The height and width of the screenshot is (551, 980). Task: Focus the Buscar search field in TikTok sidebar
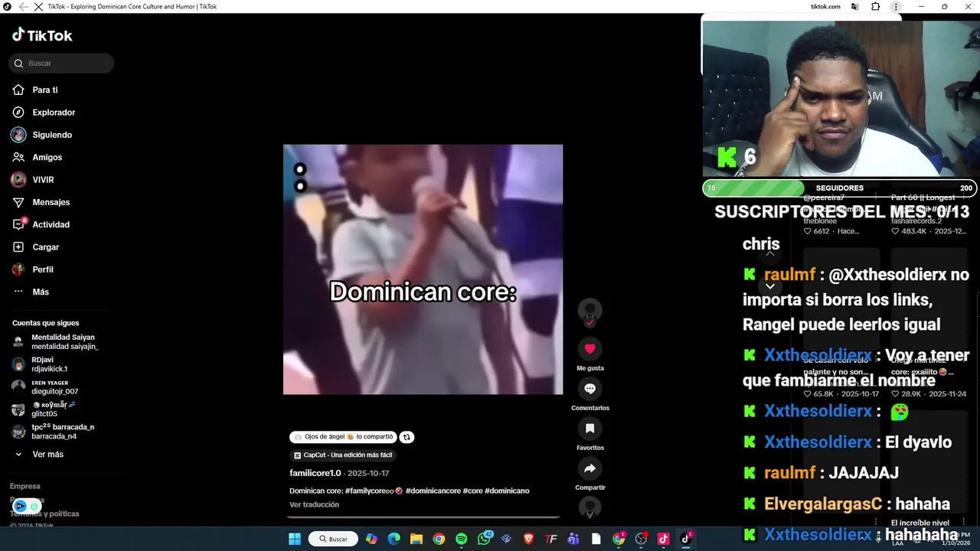tap(61, 64)
